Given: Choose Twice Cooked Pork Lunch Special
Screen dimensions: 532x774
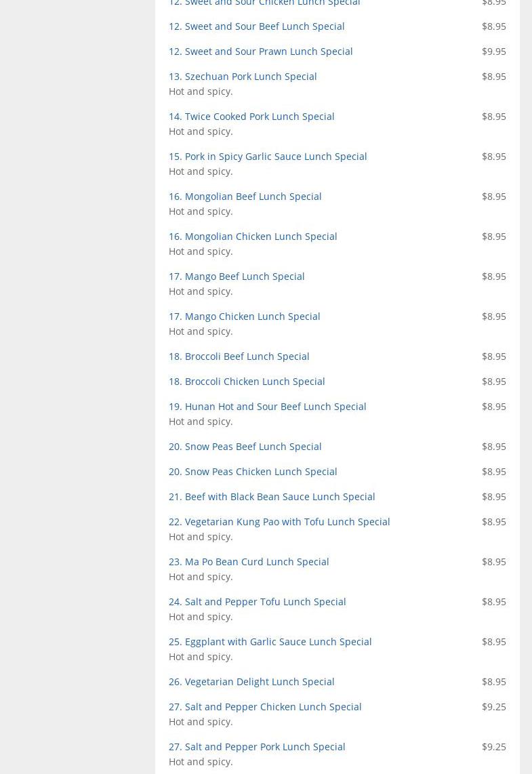Looking at the screenshot, I should tap(251, 117).
